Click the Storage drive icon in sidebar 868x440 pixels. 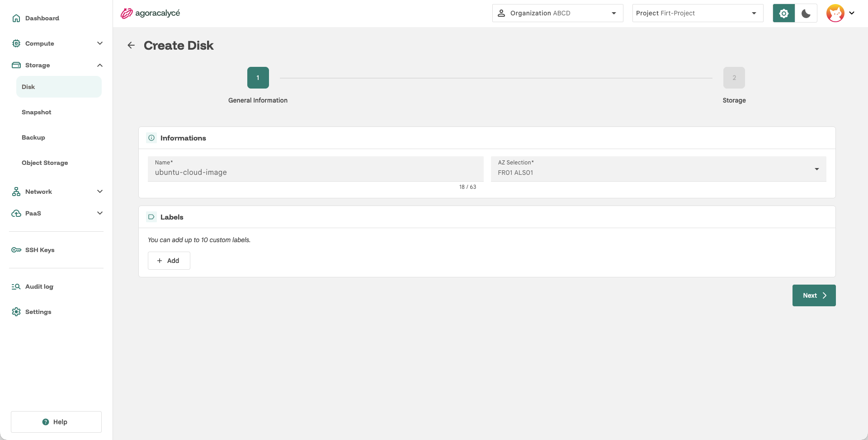point(16,65)
